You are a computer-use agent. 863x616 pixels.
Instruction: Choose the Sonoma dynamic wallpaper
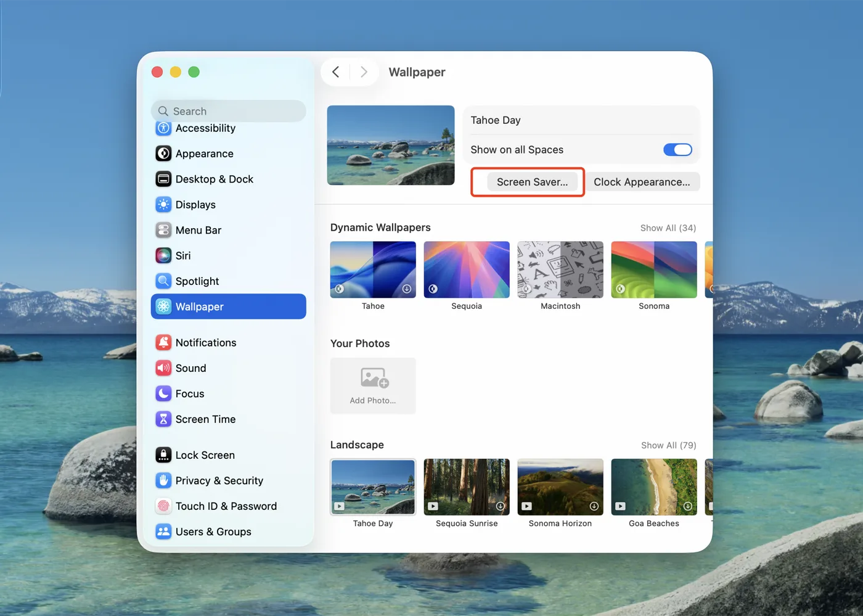[654, 269]
